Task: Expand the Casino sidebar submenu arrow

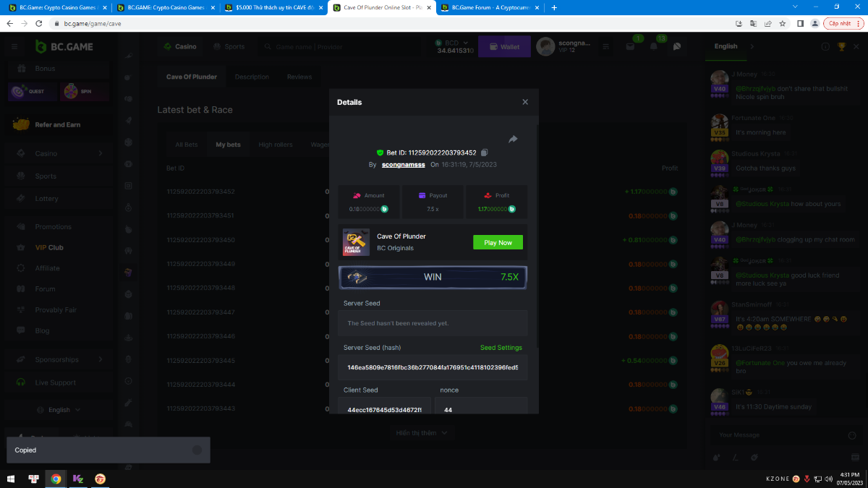Action: pyautogui.click(x=101, y=153)
